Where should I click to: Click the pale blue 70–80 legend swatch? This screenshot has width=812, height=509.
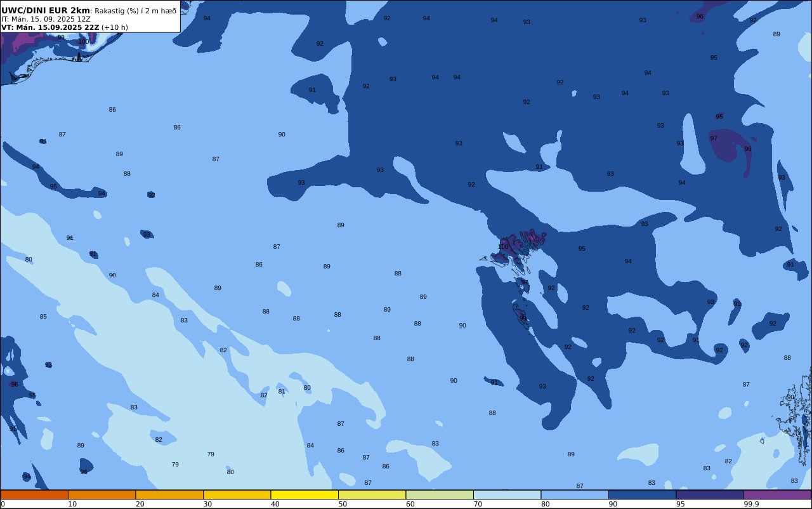507,494
